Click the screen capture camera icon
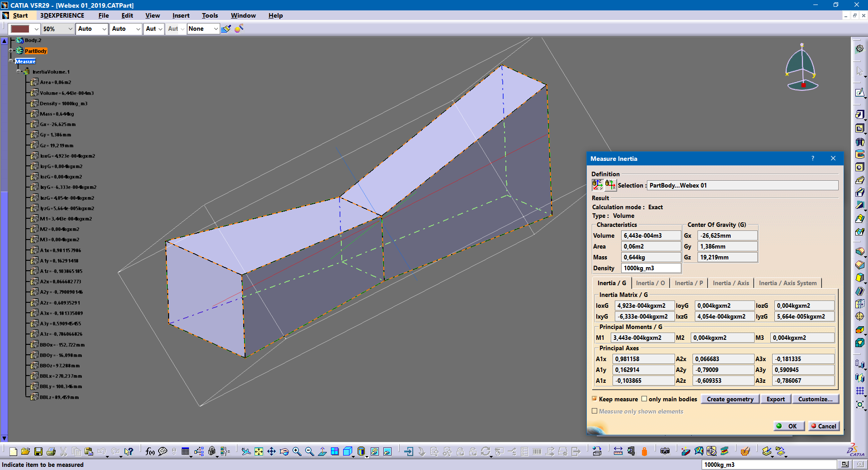The image size is (868, 470). [665, 452]
